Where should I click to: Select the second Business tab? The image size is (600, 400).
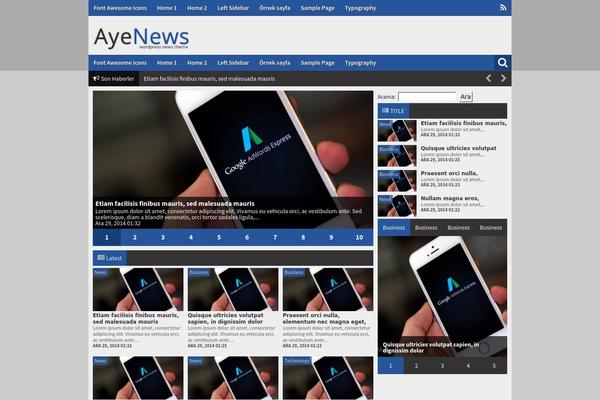pos(426,228)
